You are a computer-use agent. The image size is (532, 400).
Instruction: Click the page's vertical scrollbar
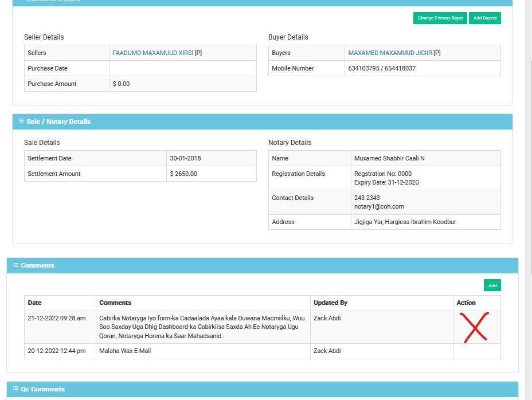point(530,166)
